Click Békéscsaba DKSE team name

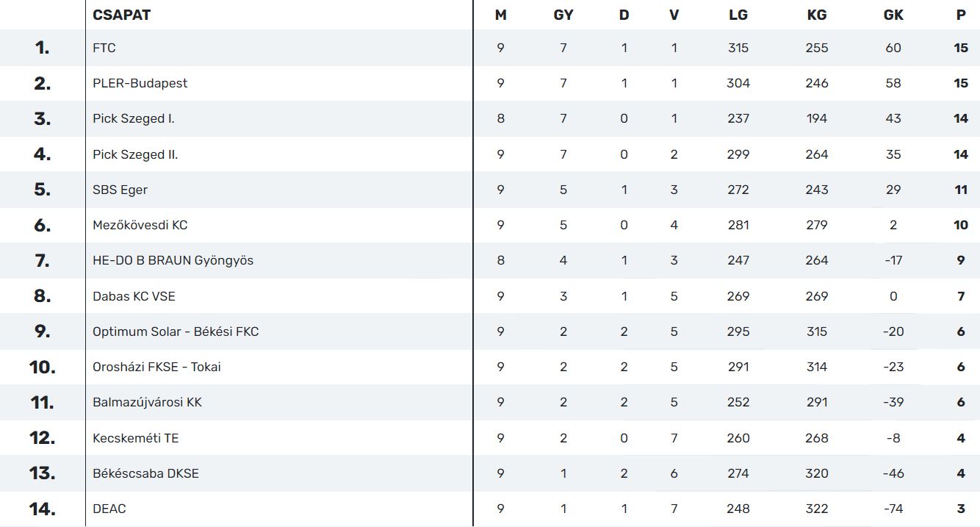click(145, 473)
